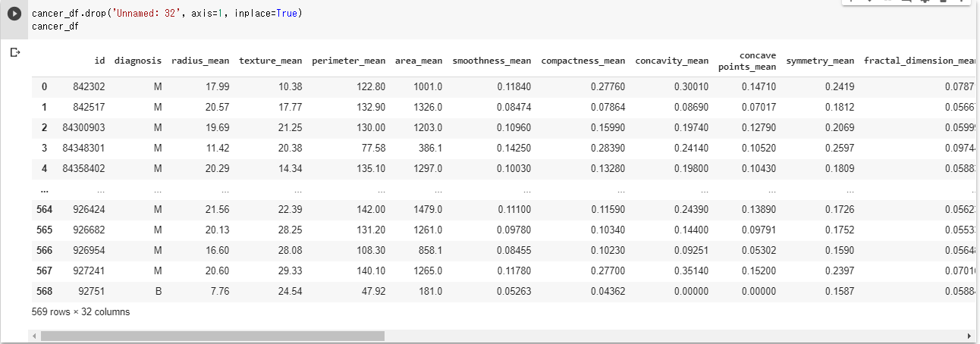This screenshot has height=344, width=980.
Task: Click the 'concavity_mean' column header
Action: tap(672, 61)
